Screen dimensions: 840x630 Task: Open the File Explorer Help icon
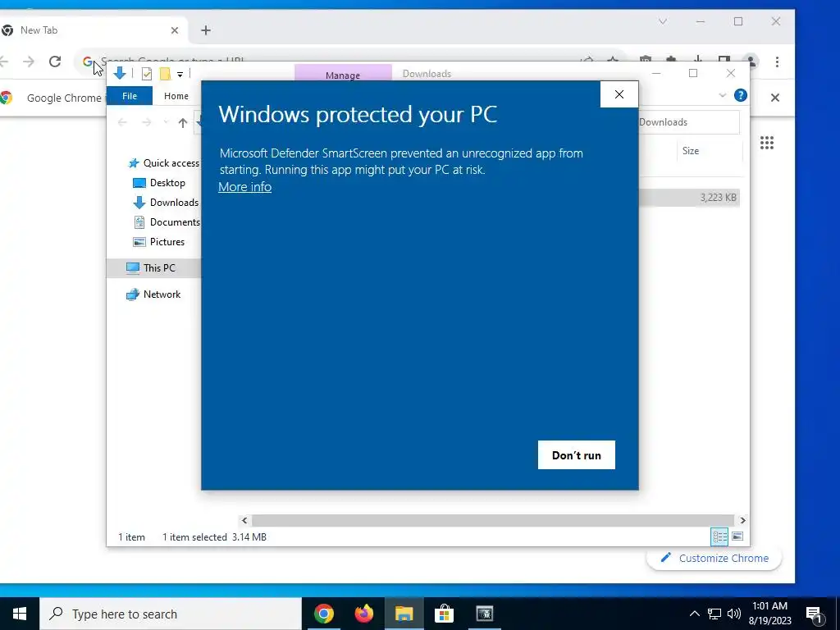point(741,95)
